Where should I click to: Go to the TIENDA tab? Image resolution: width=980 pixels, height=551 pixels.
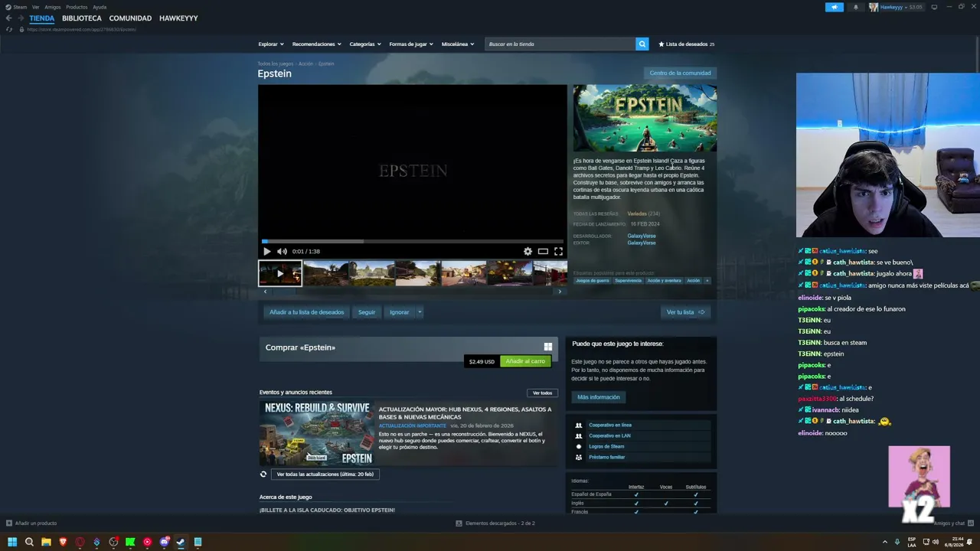(x=42, y=18)
